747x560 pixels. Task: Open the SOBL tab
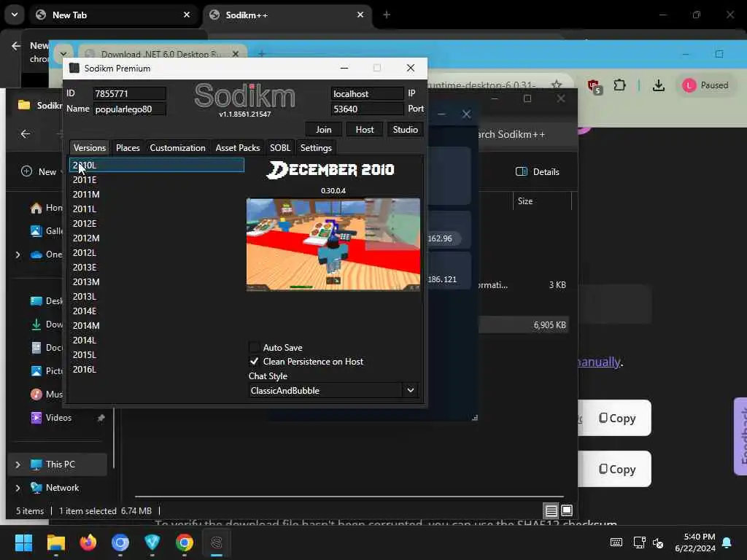pos(280,147)
